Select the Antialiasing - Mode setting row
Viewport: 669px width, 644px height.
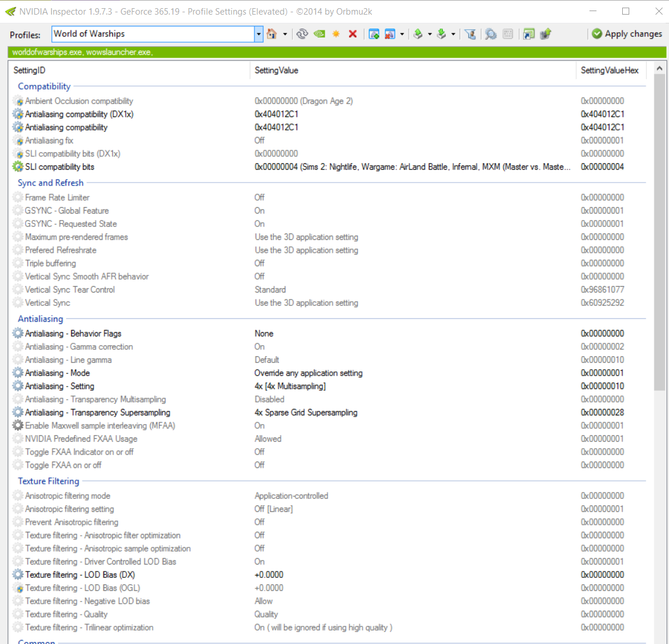pos(57,373)
